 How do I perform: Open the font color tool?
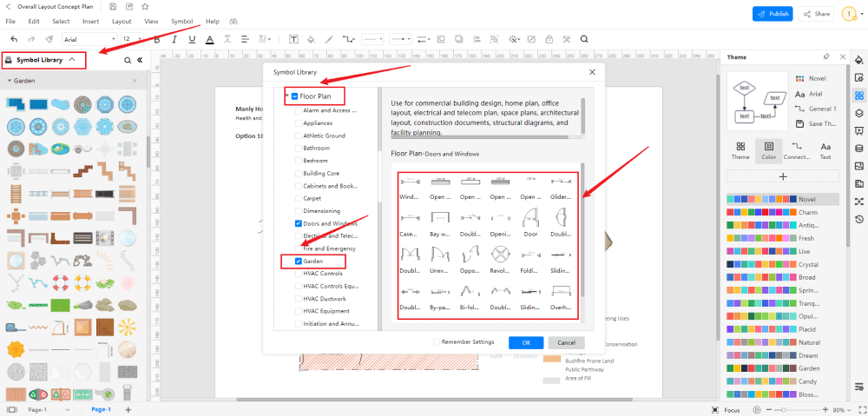(210, 39)
